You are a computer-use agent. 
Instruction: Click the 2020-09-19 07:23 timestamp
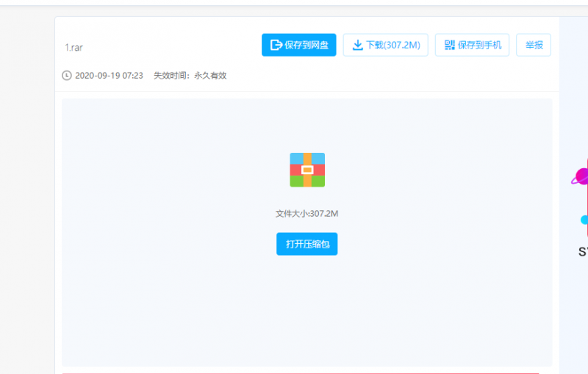tap(110, 76)
